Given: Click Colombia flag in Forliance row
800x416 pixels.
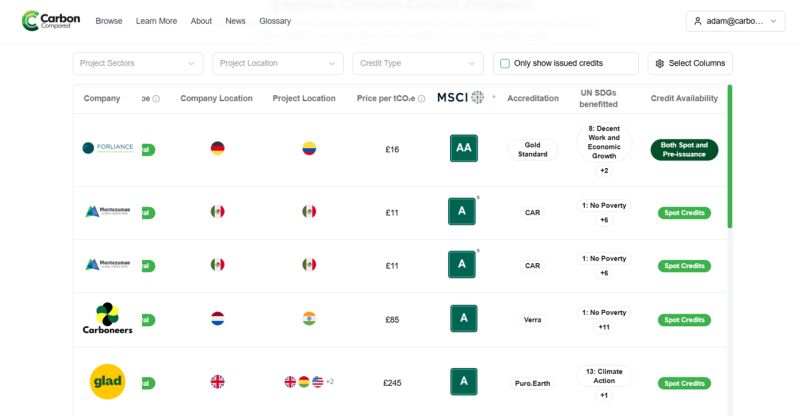Looking at the screenshot, I should point(309,148).
